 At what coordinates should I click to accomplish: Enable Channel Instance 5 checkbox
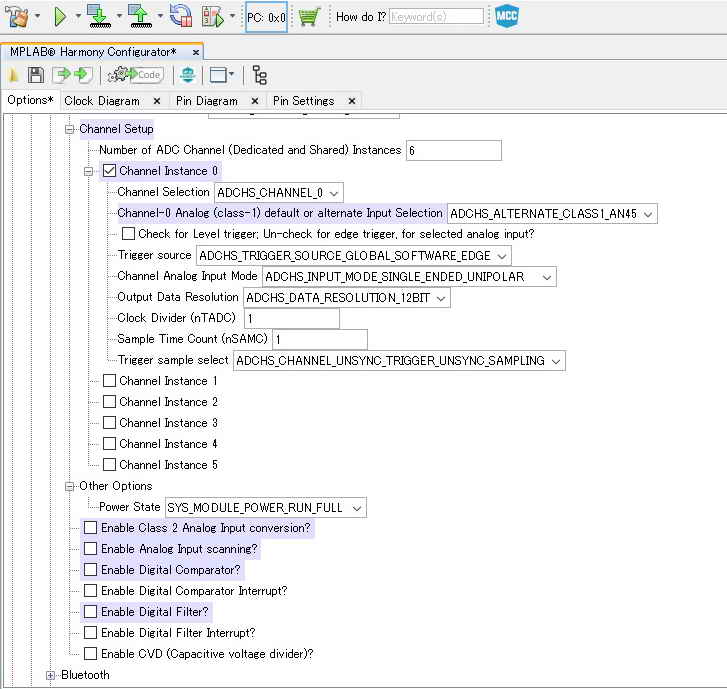tap(109, 465)
